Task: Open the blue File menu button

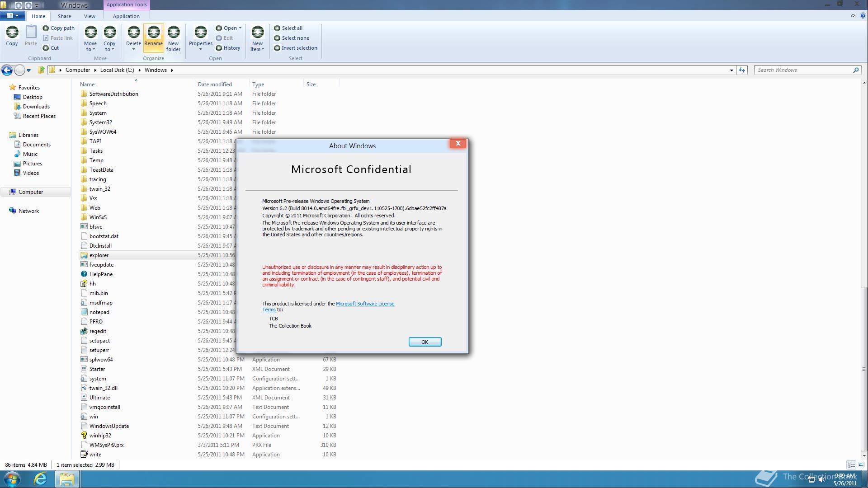Action: [x=12, y=16]
